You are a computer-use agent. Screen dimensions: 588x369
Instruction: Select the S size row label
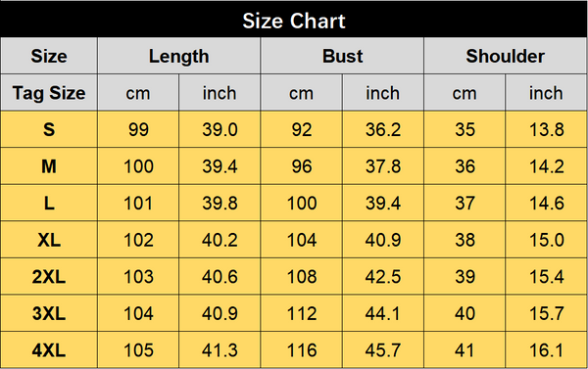pos(49,129)
